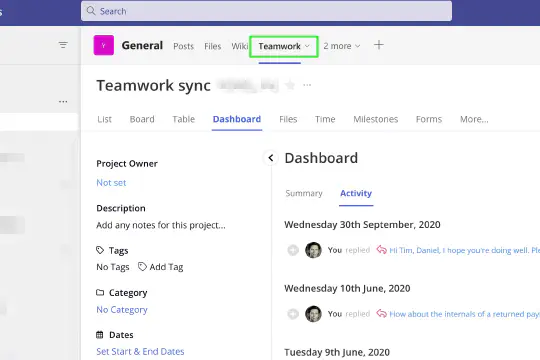This screenshot has height=360, width=540.
Task: Open the Forms tab
Action: click(x=429, y=119)
